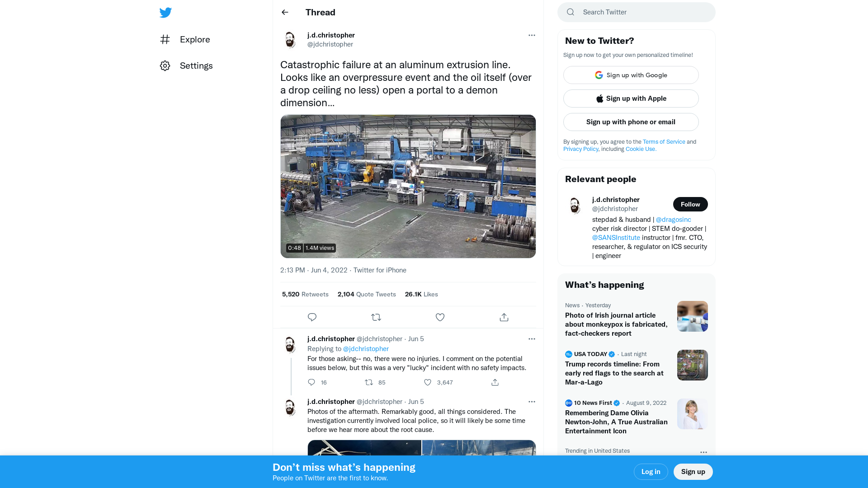The height and width of the screenshot is (488, 868).
Task: Sign up with Google
Action: click(x=631, y=75)
